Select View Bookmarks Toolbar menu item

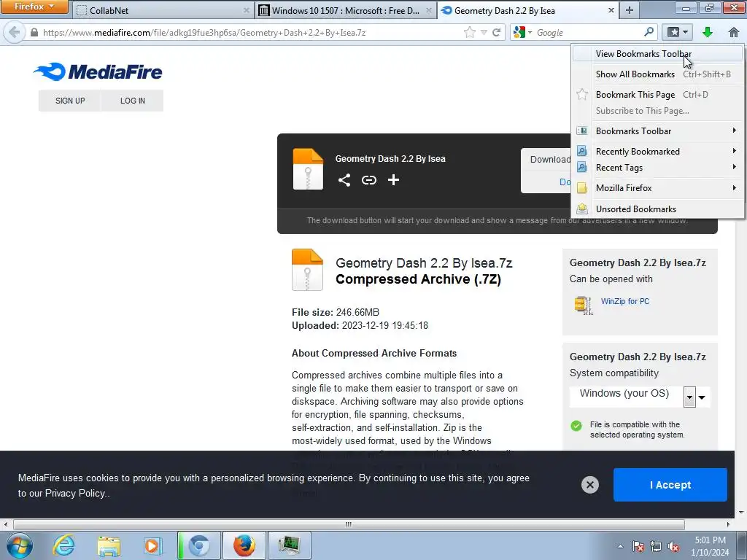(658, 54)
